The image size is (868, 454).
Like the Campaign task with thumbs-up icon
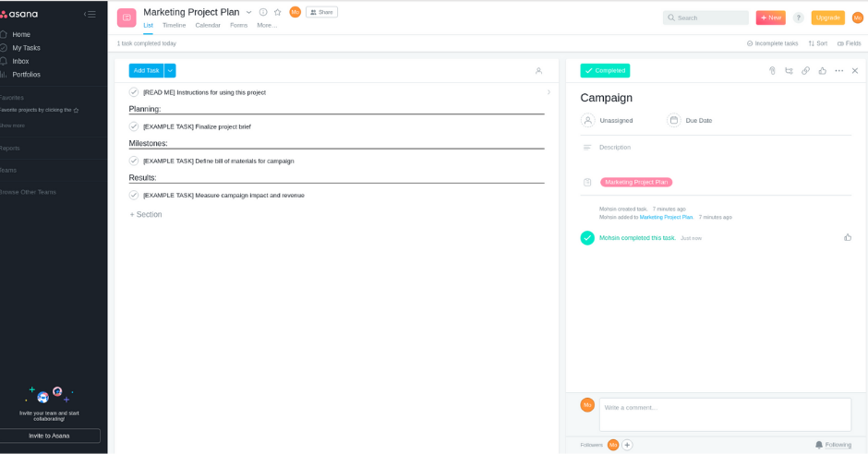[x=822, y=71]
